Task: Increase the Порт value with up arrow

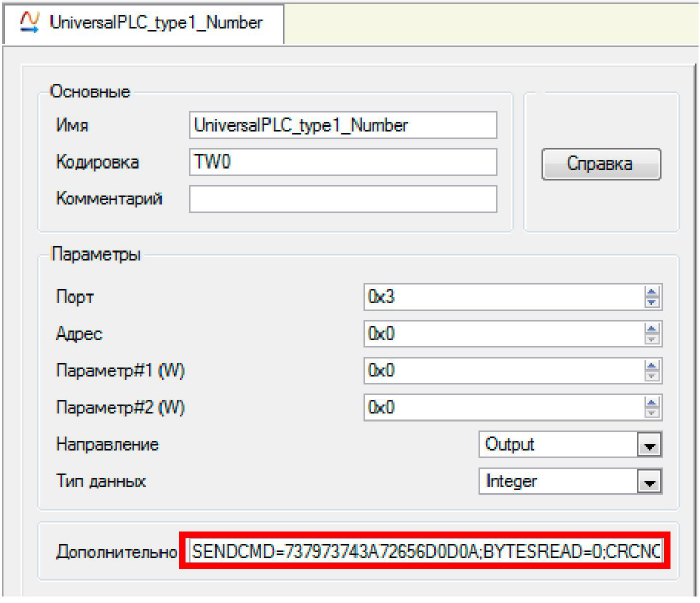Action: pyautogui.click(x=652, y=291)
